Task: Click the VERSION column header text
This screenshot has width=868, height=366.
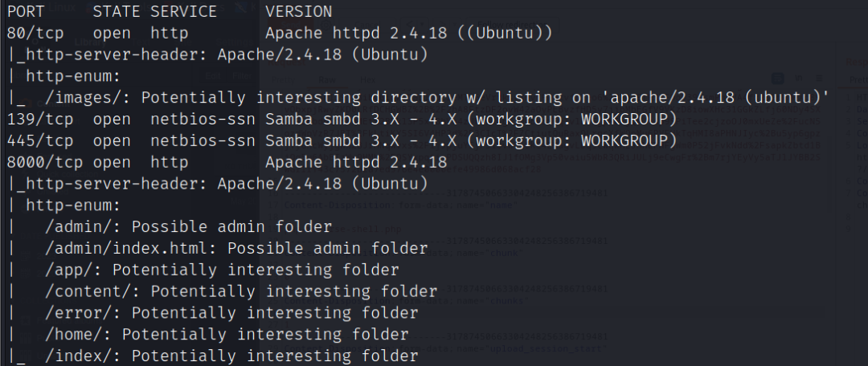Action: coord(298,12)
